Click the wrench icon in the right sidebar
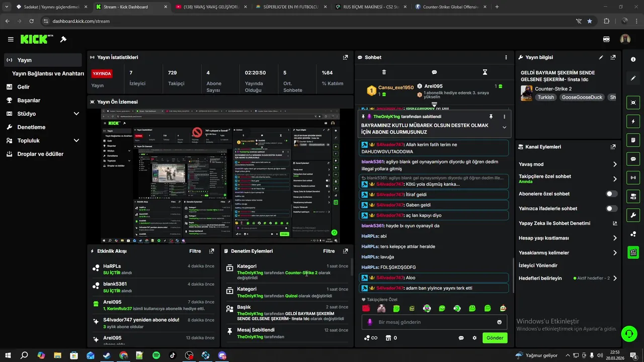 tap(633, 215)
